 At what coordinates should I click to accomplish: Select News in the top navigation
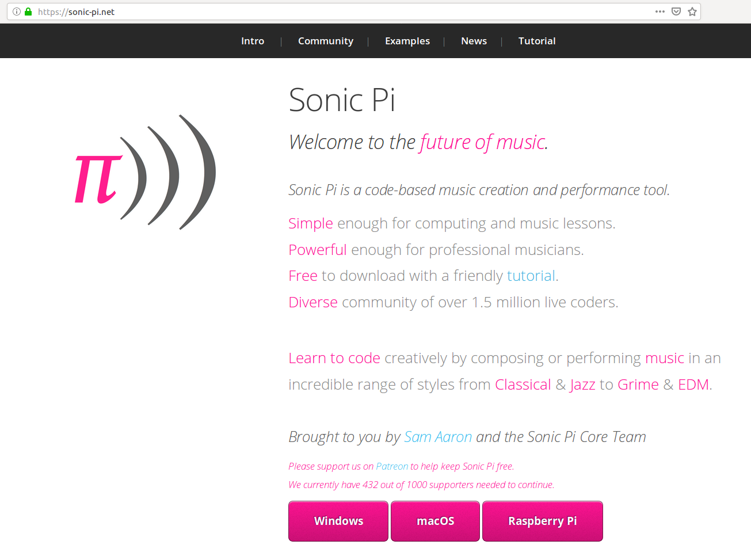coord(474,41)
